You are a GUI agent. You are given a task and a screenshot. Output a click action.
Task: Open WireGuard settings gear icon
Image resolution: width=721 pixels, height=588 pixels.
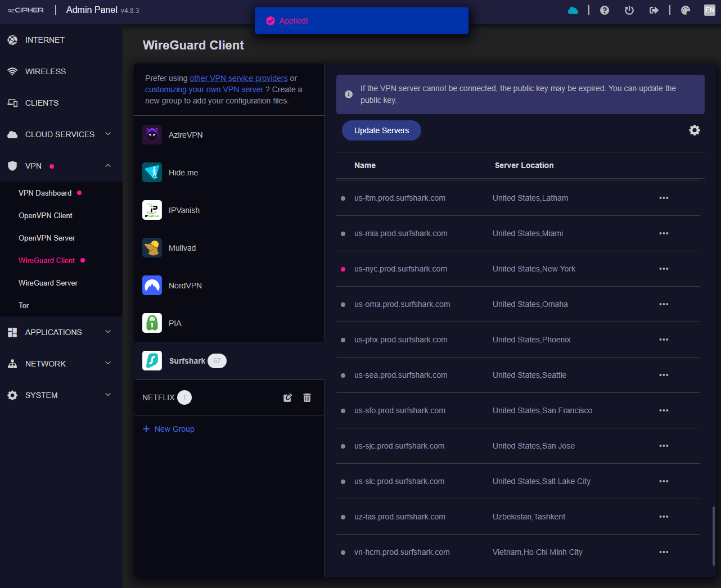click(695, 130)
